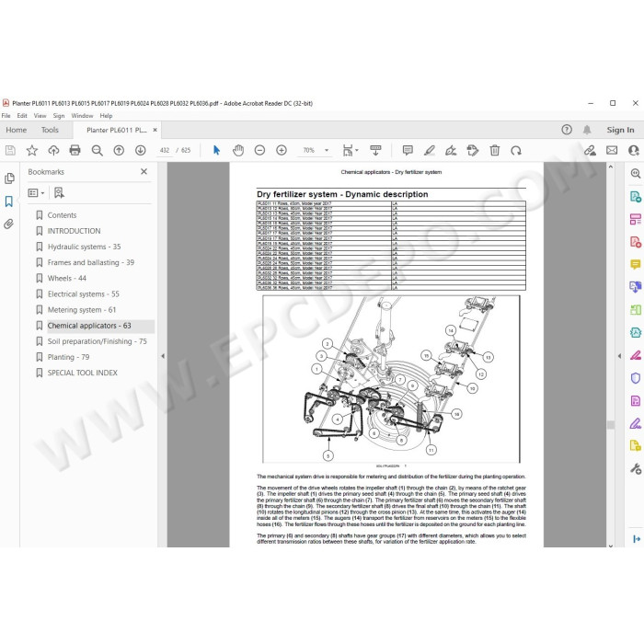
Task: Click the stamp tool icon
Action: click(473, 150)
